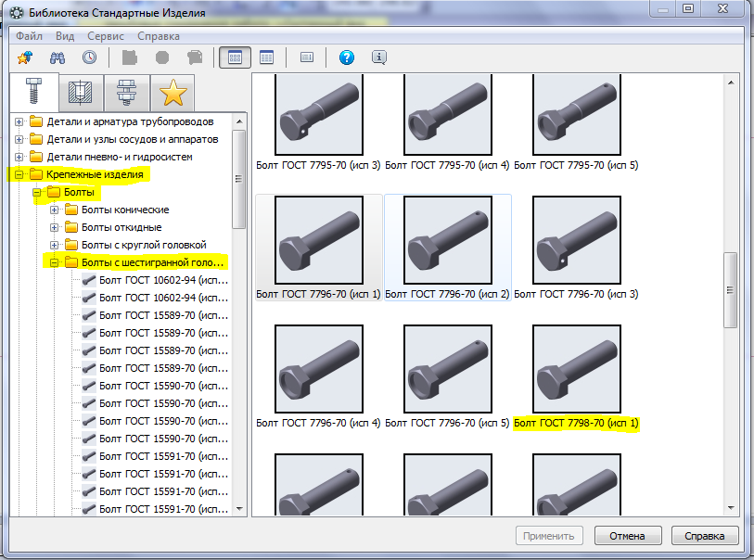Viewport: 754px width, 560px height.
Task: Expand the Болты конические folder
Action: pyautogui.click(x=55, y=210)
